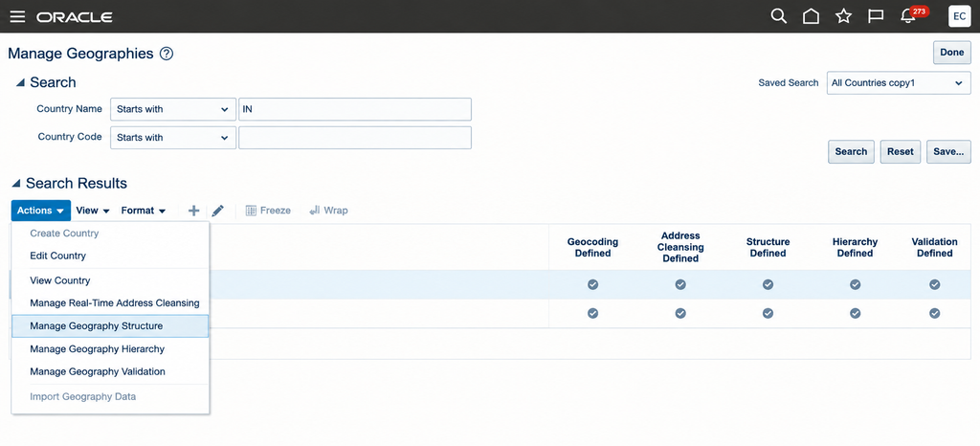Click first row Geocoding Defined check mark
Screen dimensions: 980x446
click(x=592, y=284)
